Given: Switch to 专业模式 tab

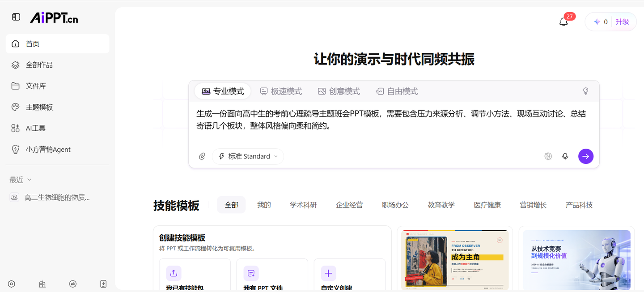Looking at the screenshot, I should (x=223, y=91).
